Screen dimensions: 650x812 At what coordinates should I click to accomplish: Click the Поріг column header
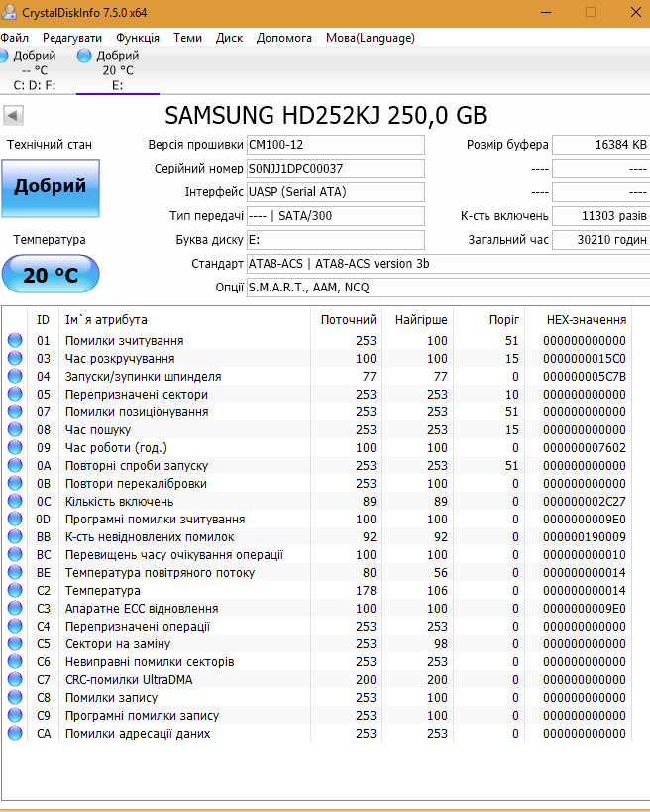[x=489, y=320]
